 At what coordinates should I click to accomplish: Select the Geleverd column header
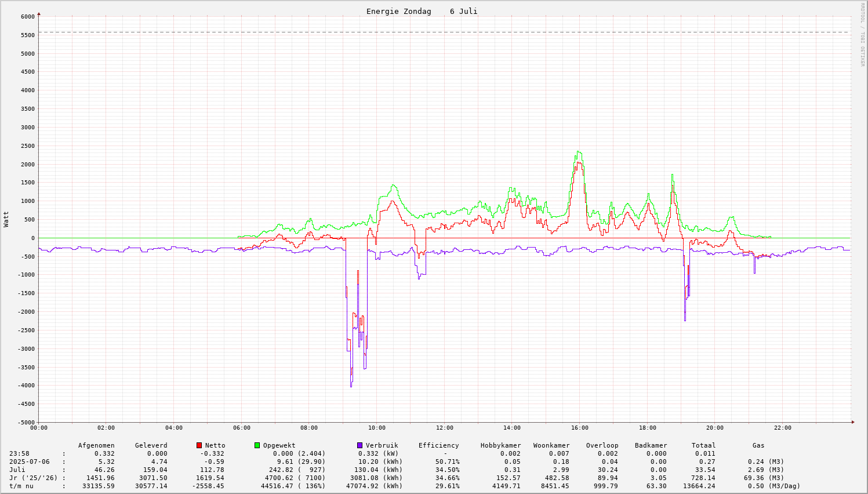coord(151,445)
